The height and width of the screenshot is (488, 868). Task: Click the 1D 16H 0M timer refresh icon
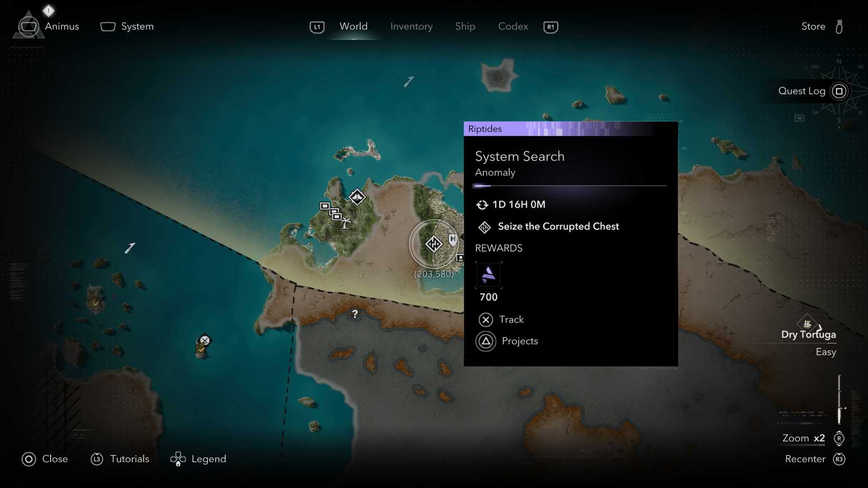click(x=482, y=205)
